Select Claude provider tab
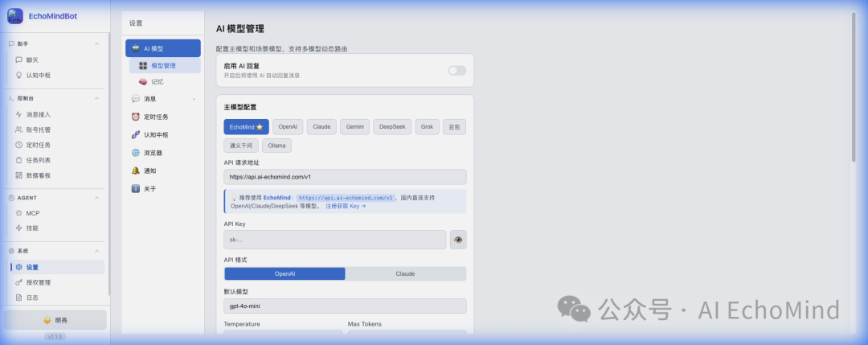The height and width of the screenshot is (345, 868). (x=321, y=127)
